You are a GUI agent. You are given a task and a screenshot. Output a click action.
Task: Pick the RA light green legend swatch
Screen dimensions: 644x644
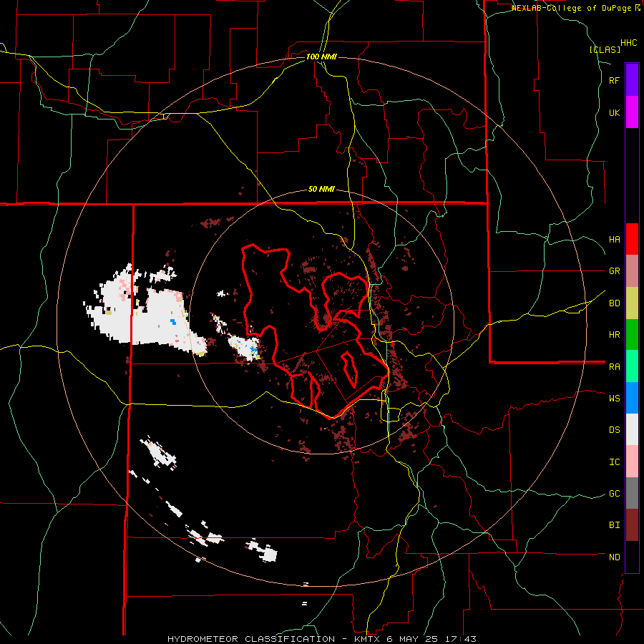click(x=632, y=366)
